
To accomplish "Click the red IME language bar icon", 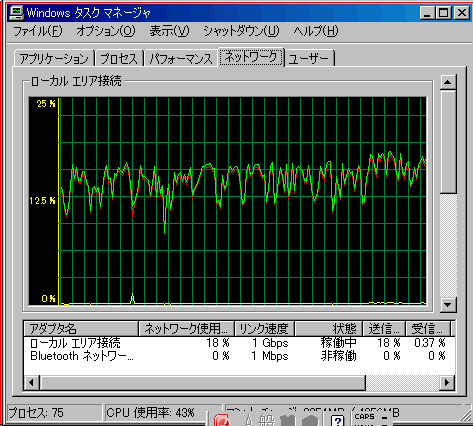I will [x=222, y=420].
